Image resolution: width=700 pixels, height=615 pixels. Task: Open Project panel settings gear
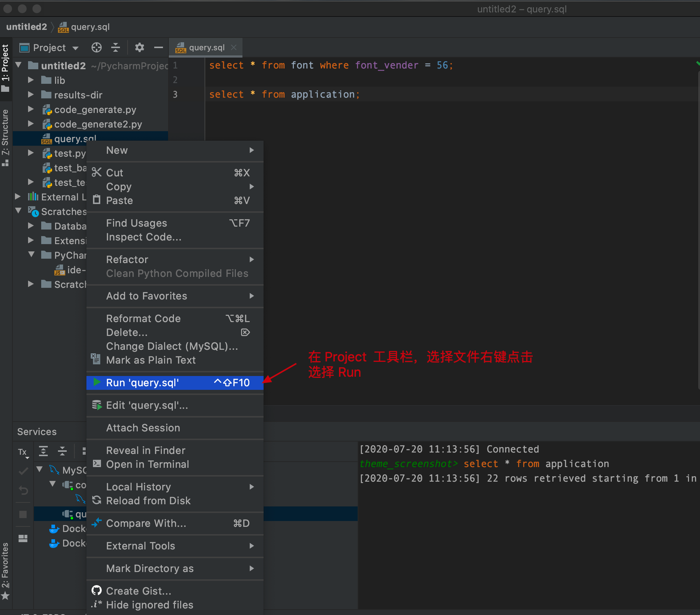point(139,48)
